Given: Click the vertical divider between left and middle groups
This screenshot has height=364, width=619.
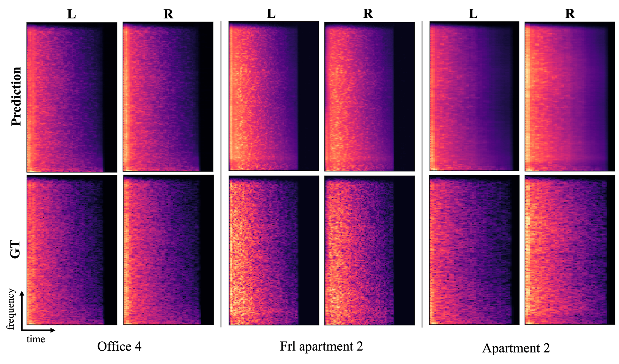Looking at the screenshot, I should pos(221,173).
